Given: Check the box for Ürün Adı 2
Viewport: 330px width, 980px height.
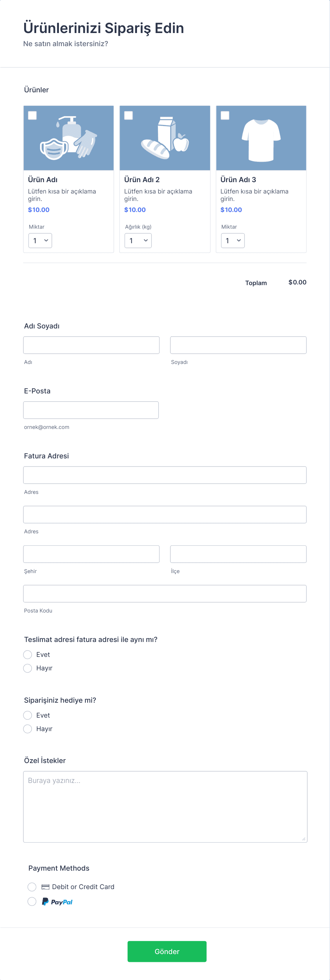Looking at the screenshot, I should point(128,115).
